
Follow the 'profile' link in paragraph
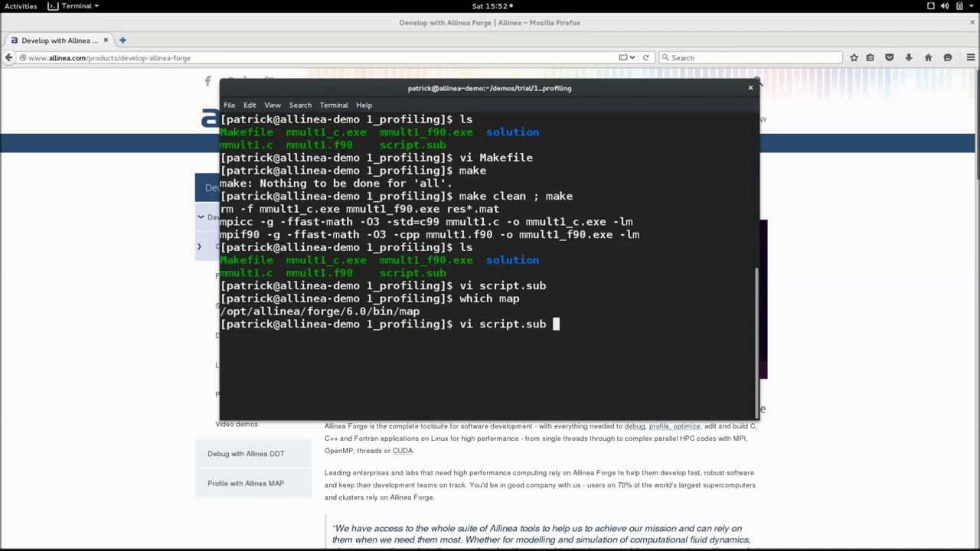[658, 426]
